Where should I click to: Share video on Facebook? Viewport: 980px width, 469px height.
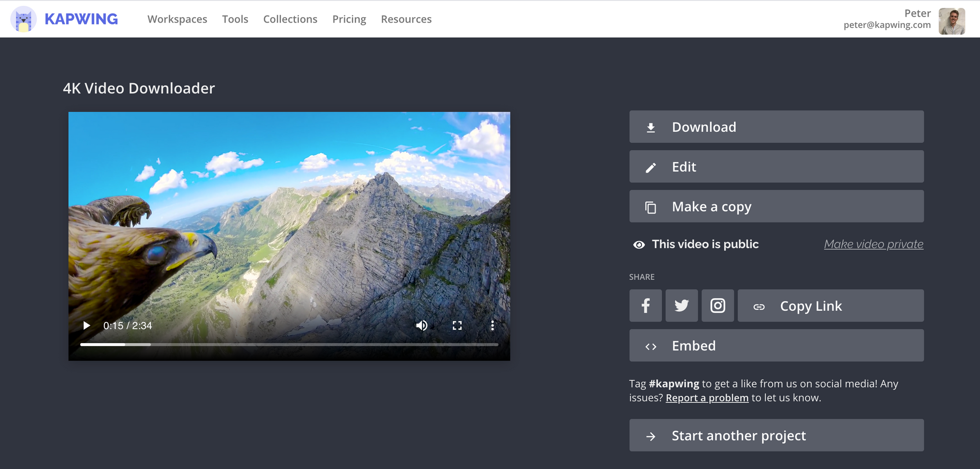click(x=645, y=306)
